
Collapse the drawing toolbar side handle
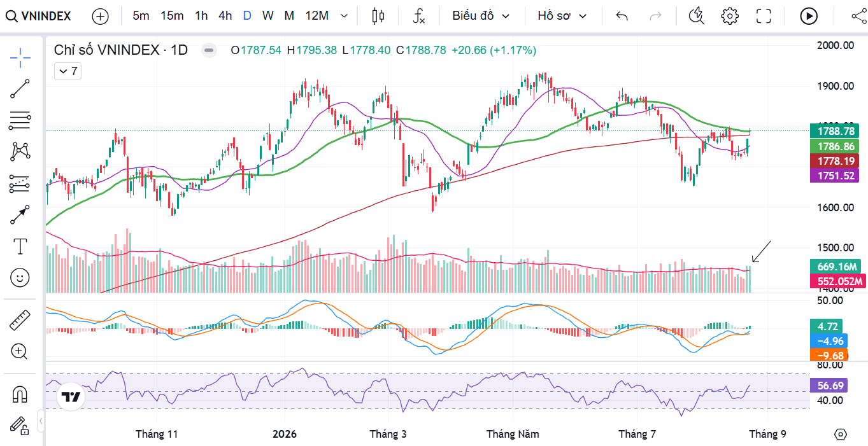pyautogui.click(x=41, y=421)
